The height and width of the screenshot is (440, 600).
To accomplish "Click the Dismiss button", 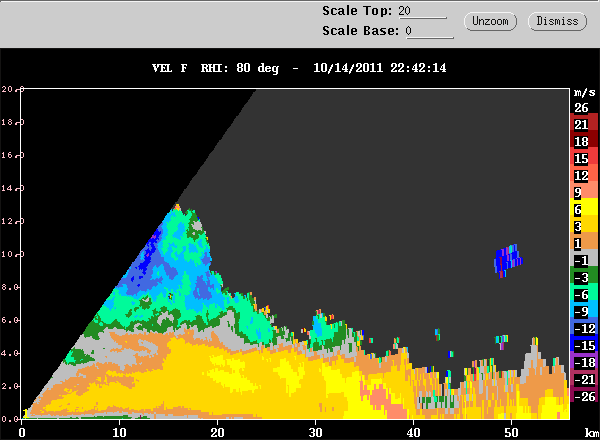I will click(557, 21).
